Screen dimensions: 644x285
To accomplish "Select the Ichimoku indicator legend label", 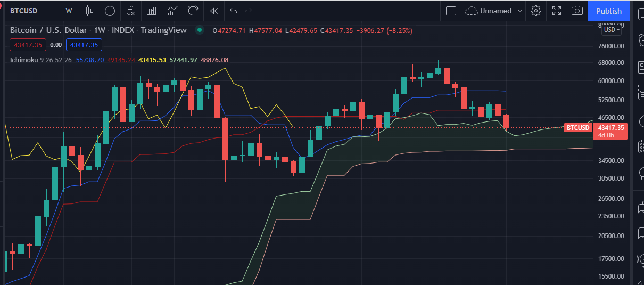I will pos(24,60).
